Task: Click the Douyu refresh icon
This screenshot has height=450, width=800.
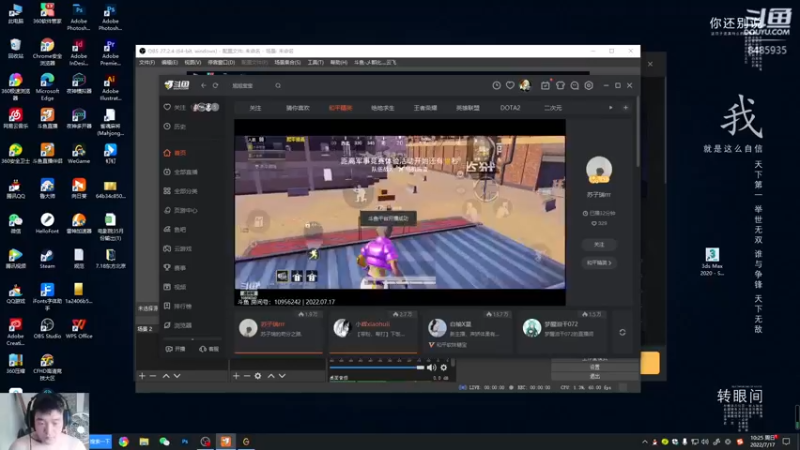Action: [216, 86]
